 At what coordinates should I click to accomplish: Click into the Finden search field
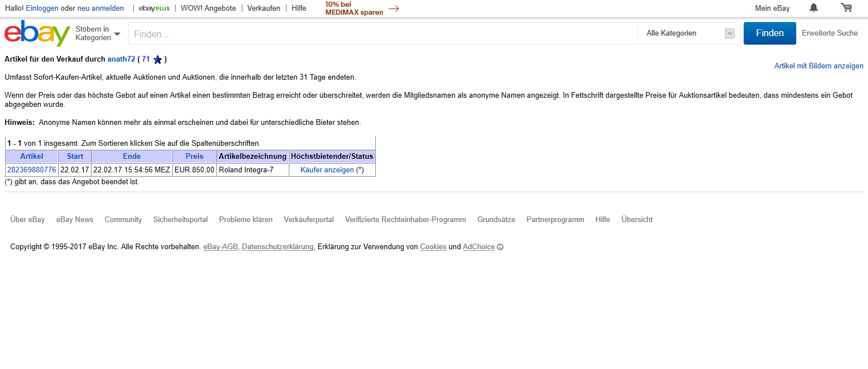tap(383, 34)
